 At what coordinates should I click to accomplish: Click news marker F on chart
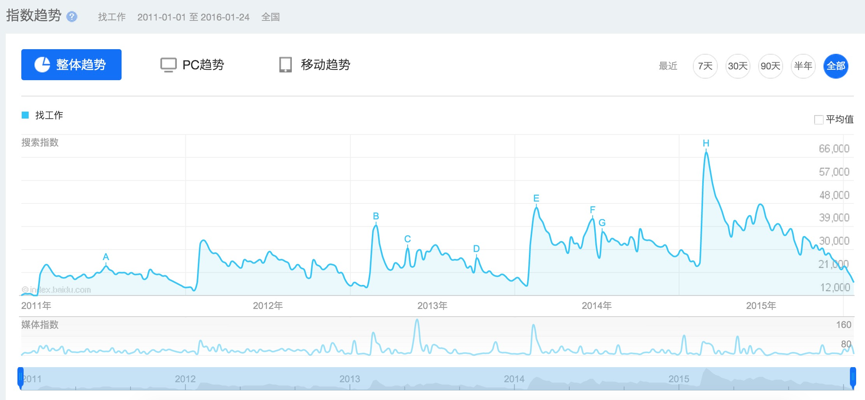click(x=592, y=210)
